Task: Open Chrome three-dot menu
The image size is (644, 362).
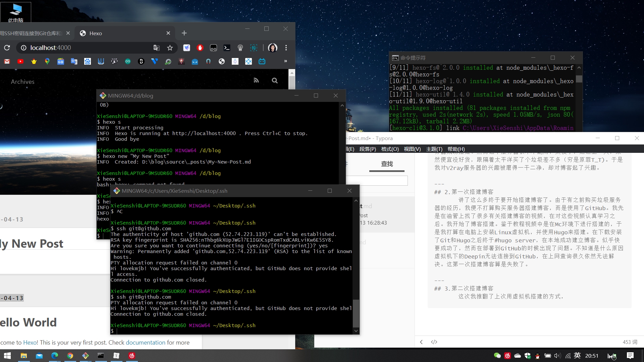Action: click(x=286, y=48)
